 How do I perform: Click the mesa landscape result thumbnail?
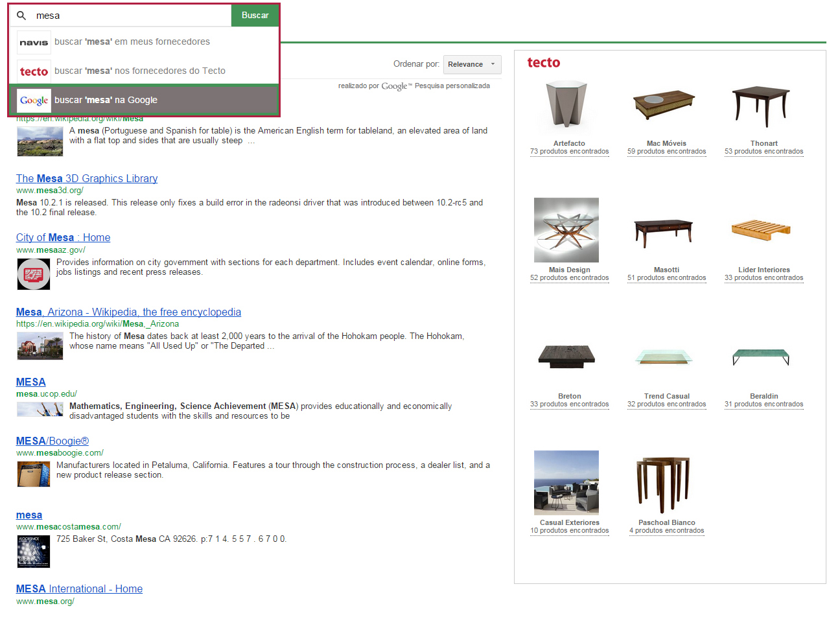pyautogui.click(x=40, y=142)
